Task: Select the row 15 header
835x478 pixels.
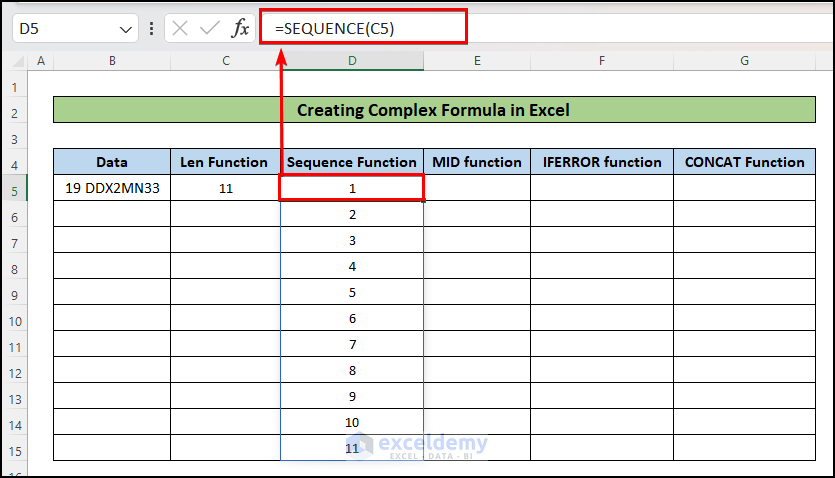Action: point(15,449)
